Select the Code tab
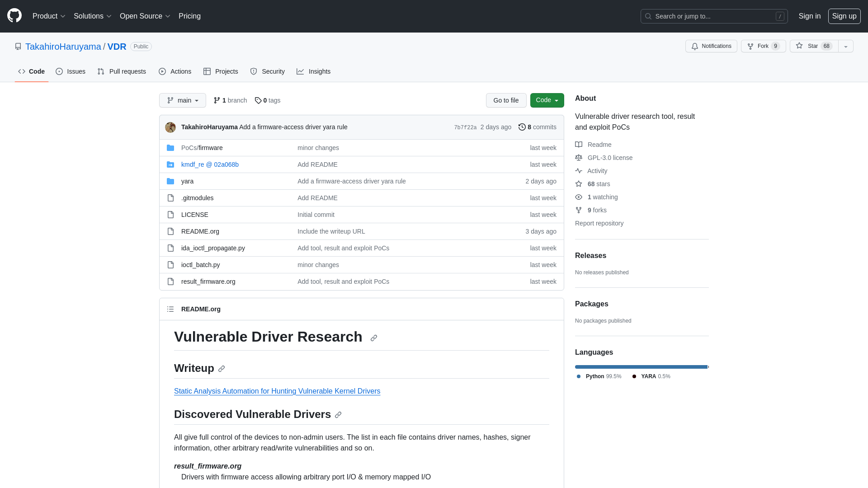Screen dimensions: 868x488 tap(31, 71)
